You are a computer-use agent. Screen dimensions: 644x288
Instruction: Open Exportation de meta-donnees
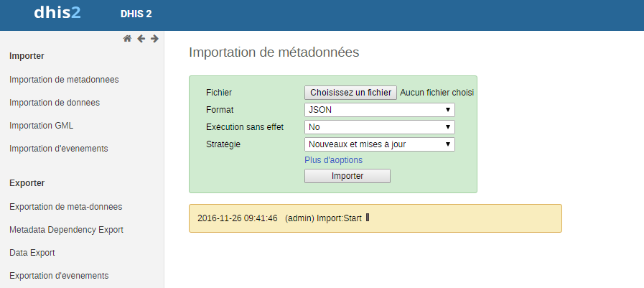tap(65, 207)
